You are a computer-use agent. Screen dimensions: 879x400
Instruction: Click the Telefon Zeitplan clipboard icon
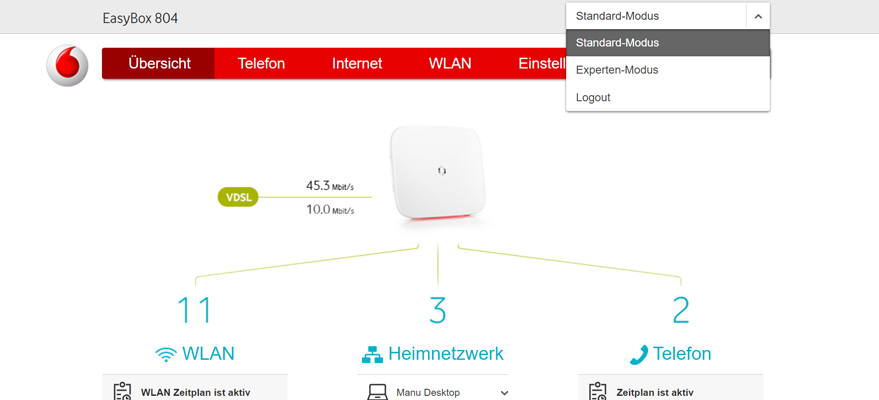coord(598,392)
